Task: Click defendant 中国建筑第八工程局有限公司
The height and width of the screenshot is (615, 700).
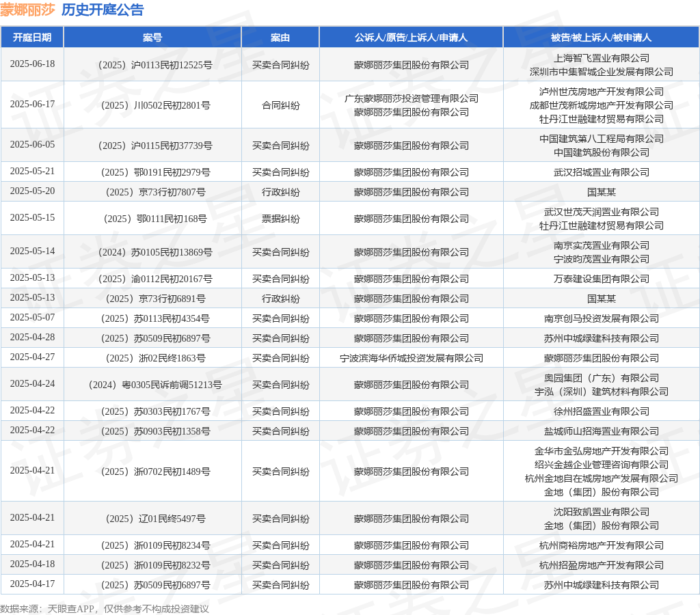Action: click(602, 139)
